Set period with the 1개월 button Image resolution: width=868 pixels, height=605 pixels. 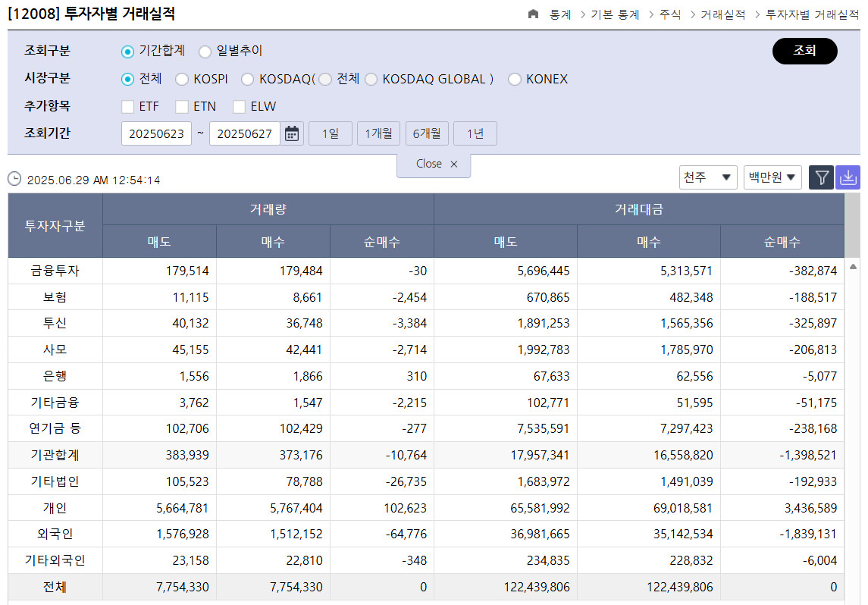pyautogui.click(x=378, y=134)
